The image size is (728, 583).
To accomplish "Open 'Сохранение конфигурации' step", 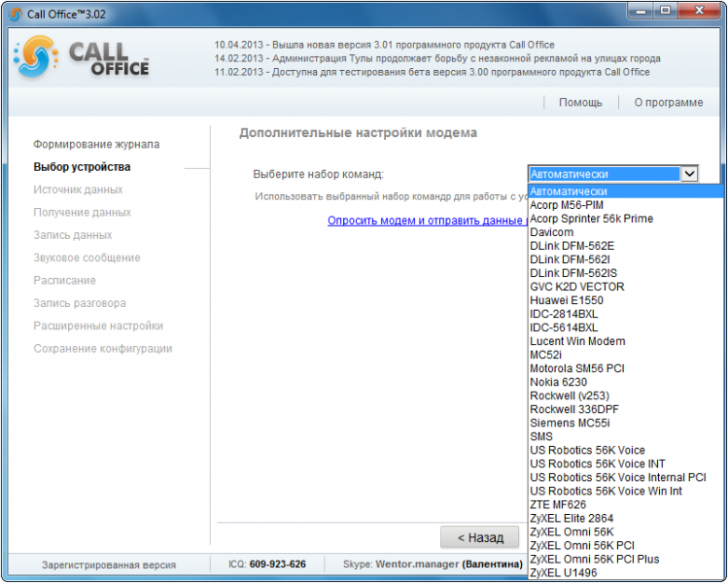I will [103, 349].
